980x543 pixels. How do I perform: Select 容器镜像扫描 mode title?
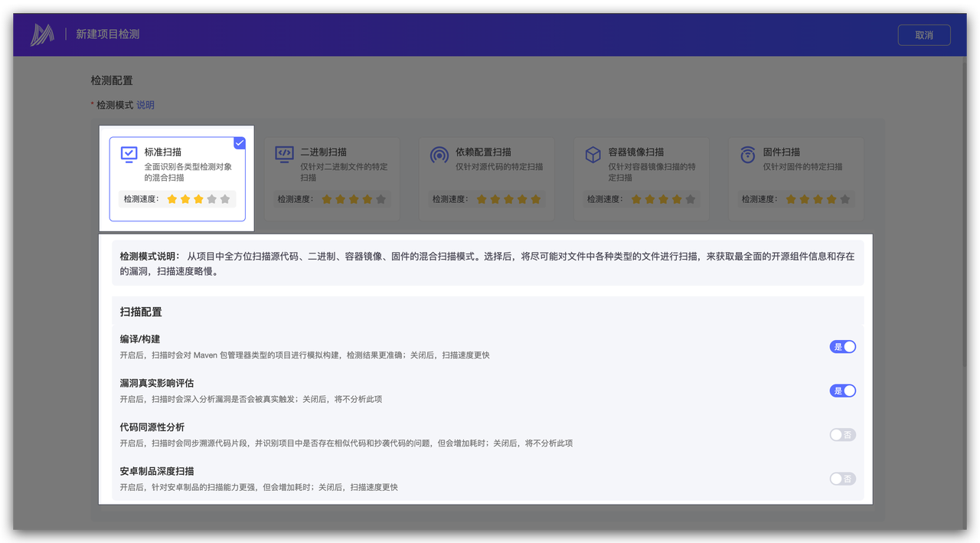635,152
